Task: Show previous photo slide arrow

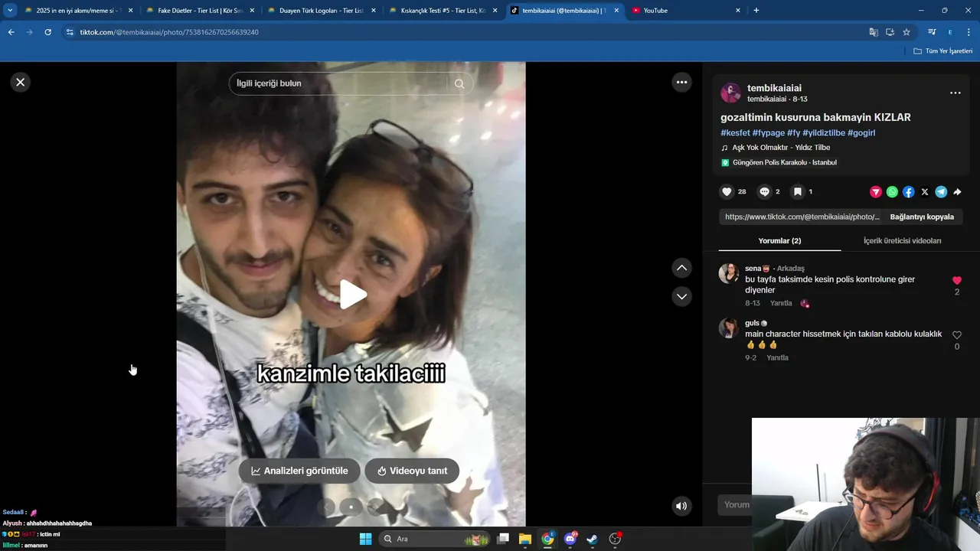Action: (327, 507)
